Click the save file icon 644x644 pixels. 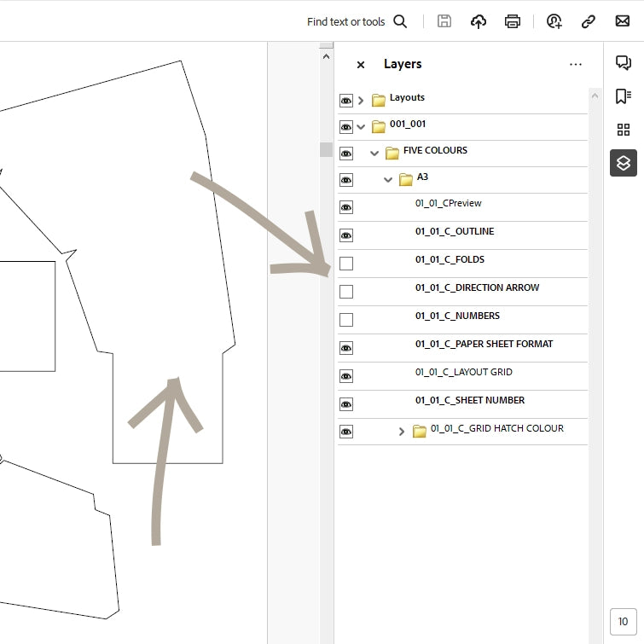click(444, 21)
